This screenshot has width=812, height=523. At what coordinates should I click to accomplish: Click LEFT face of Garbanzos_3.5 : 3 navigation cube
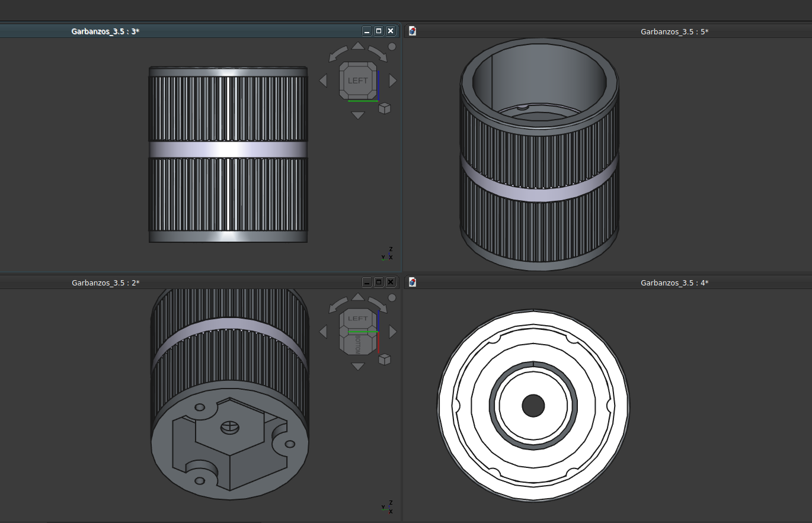358,81
